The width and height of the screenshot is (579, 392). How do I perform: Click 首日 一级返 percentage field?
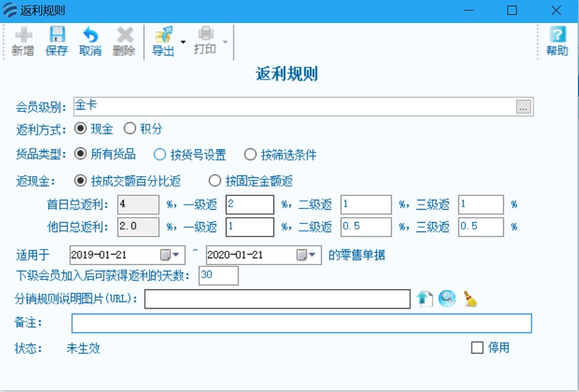point(250,205)
